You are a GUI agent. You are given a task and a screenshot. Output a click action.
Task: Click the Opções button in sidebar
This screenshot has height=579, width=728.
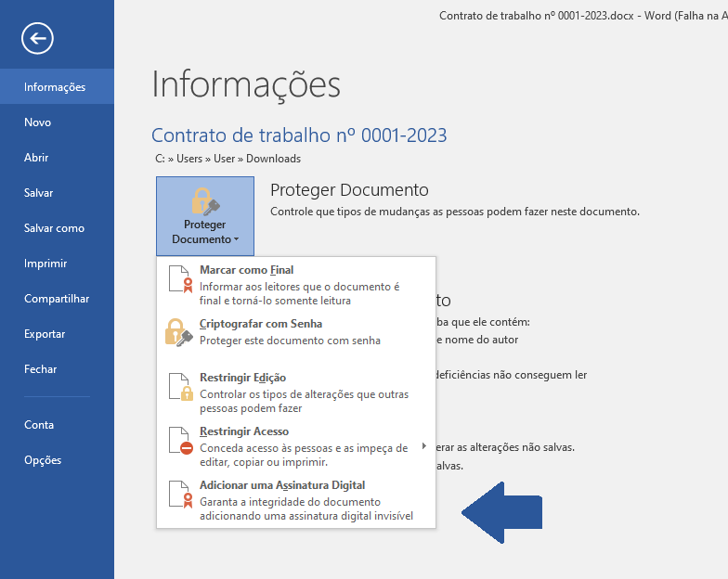(x=43, y=460)
